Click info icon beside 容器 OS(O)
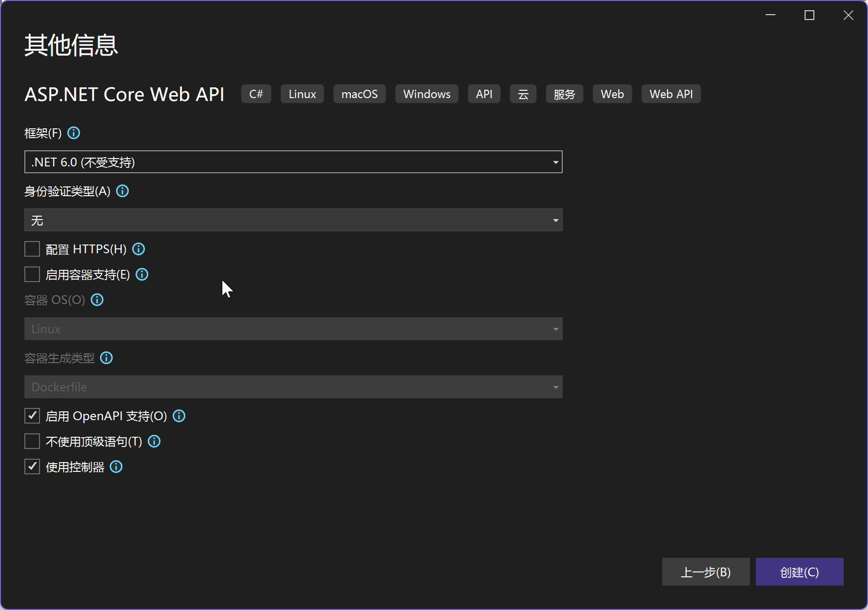This screenshot has width=868, height=610. tap(97, 300)
